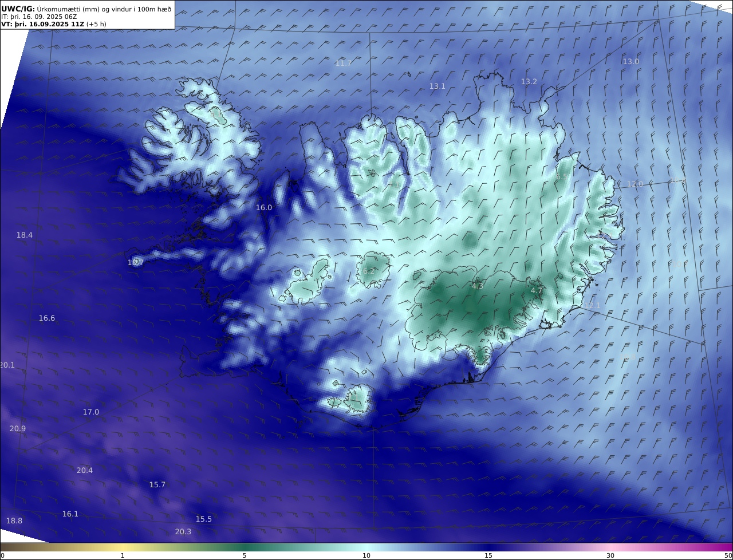Click the colorbar tick labeled 10

click(366, 555)
